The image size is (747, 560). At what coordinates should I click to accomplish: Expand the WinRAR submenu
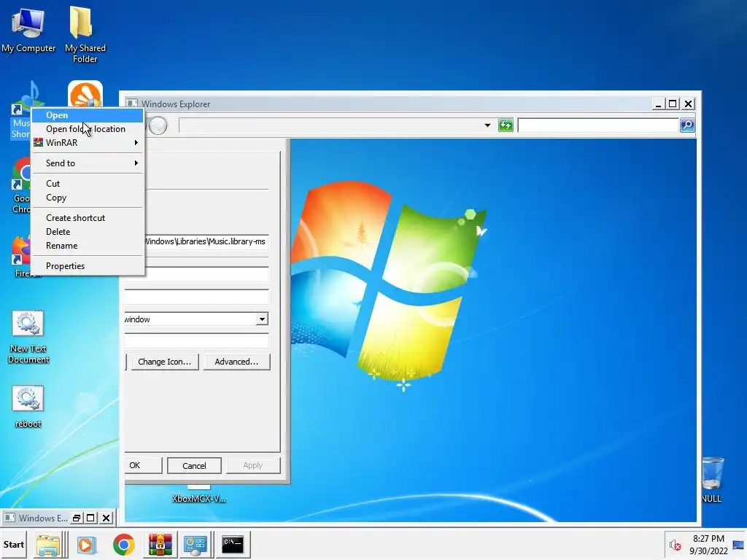(x=88, y=143)
